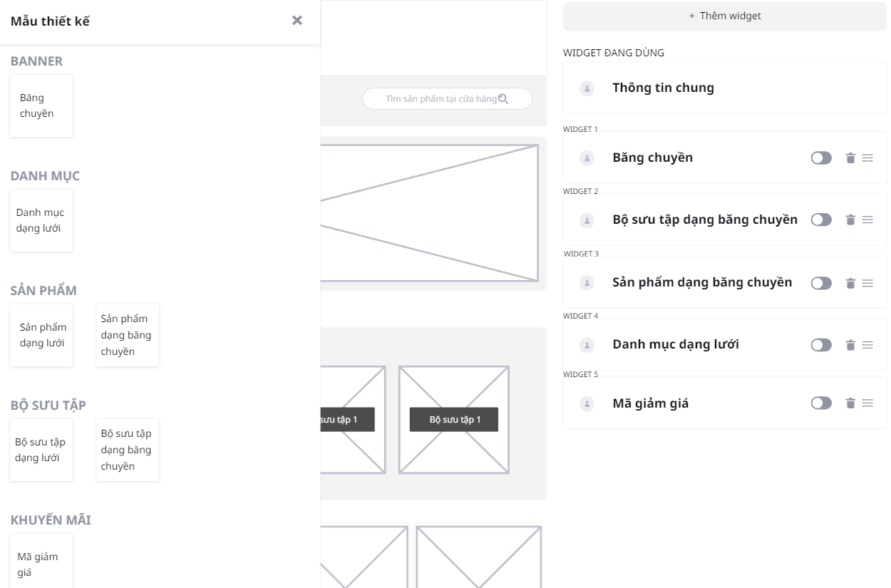891x588 pixels.
Task: Trash the Danh mục dạng lưới widget
Action: [850, 345]
